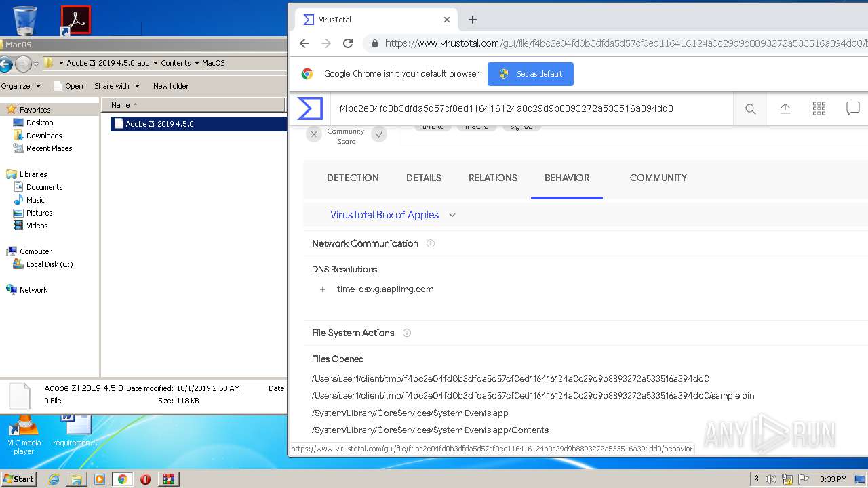Switch to the RELATIONS tab

(x=493, y=178)
